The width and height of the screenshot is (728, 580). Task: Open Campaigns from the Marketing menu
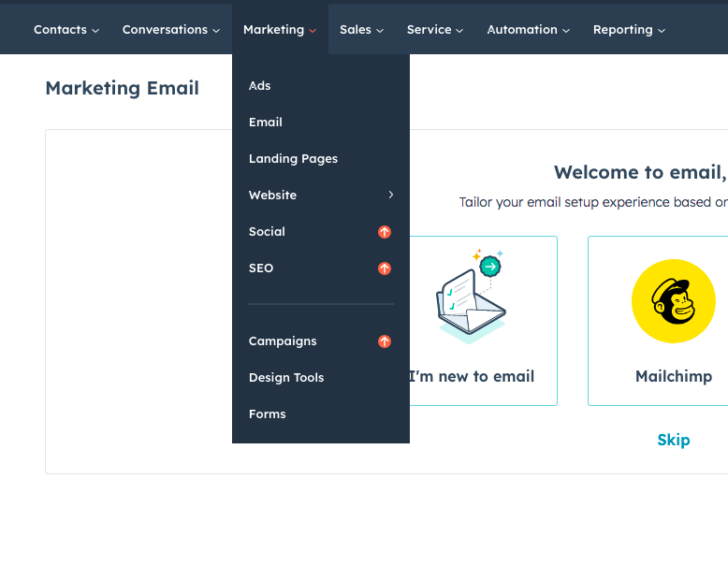point(283,341)
